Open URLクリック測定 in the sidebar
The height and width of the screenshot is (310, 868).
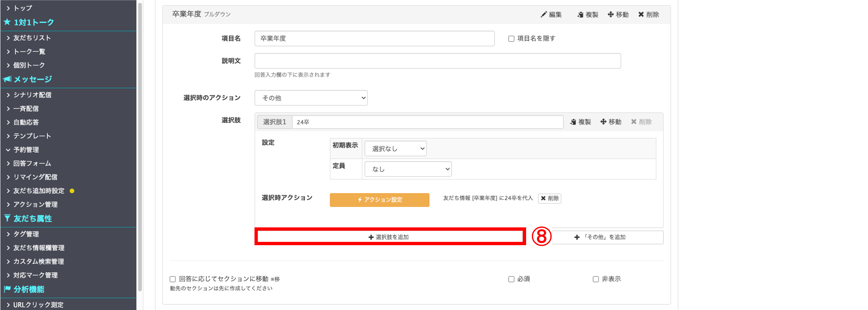[x=38, y=305]
